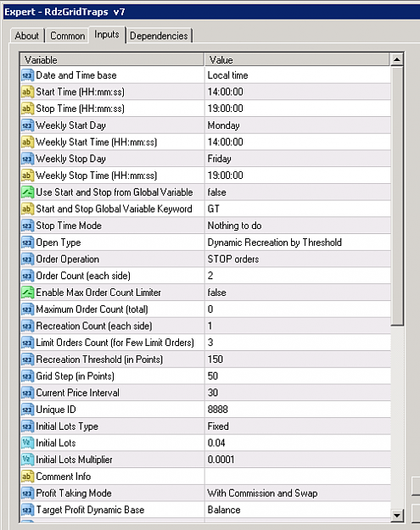This screenshot has height=530, width=420.
Task: Edit the Grid Step value 50
Action: 298,377
